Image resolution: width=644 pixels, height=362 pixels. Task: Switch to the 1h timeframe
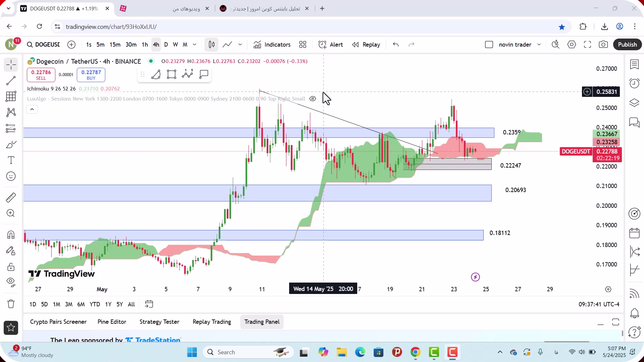point(145,45)
